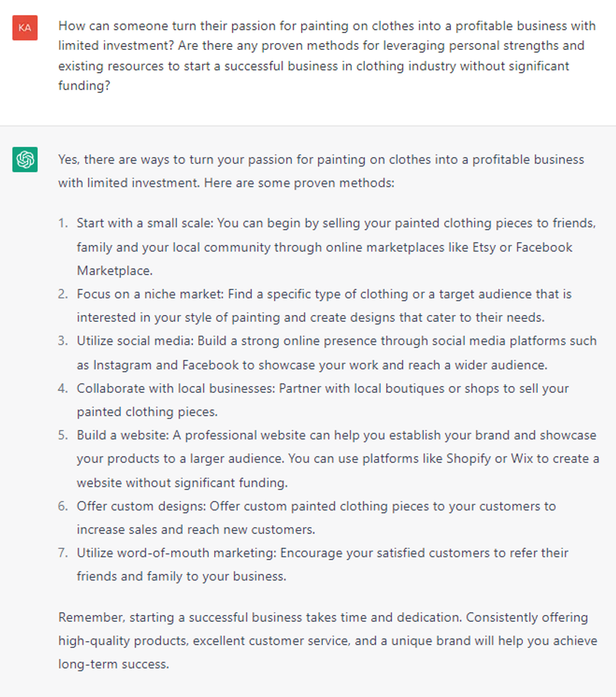Select the "Offer custom designs" list item
This screenshot has height=697, width=616.
pos(316,517)
